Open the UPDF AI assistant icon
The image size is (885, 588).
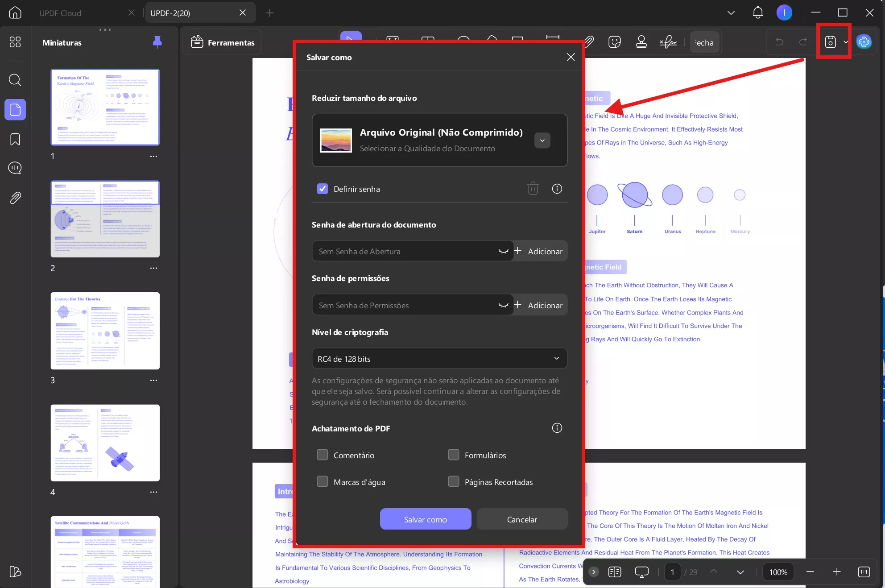(x=864, y=42)
